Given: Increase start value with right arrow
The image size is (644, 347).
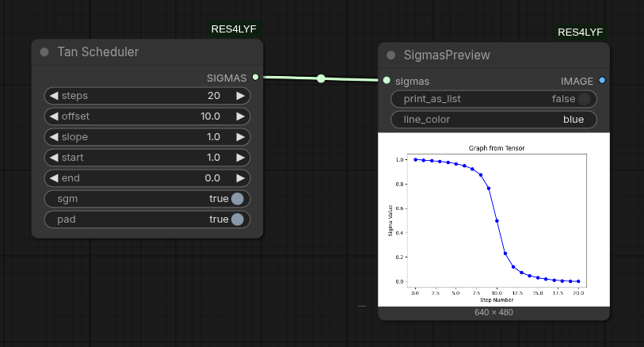Looking at the screenshot, I should 240,158.
